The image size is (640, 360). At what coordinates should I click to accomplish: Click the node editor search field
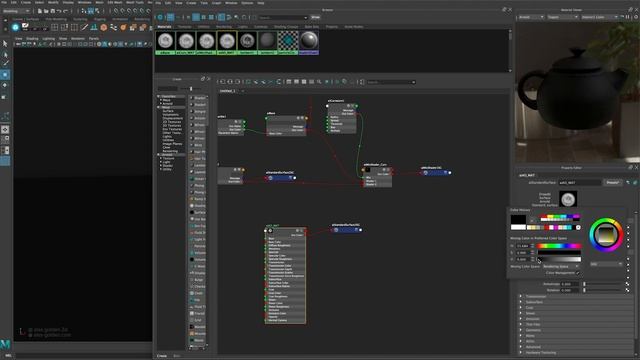coord(391,82)
